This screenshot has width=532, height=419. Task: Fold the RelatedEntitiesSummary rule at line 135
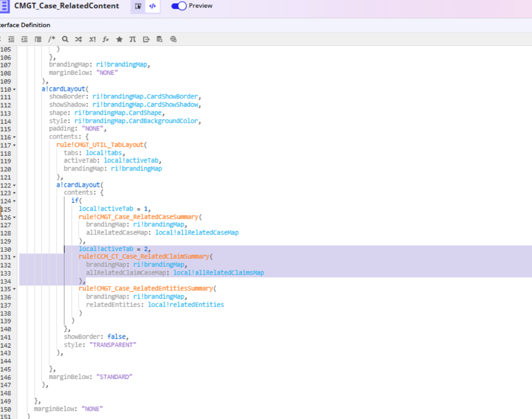point(14,289)
